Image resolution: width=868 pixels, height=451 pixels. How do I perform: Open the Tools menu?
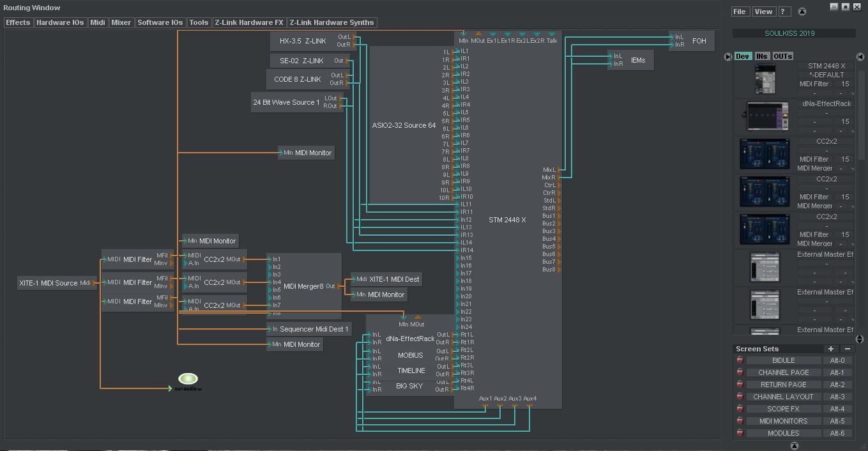tap(199, 22)
